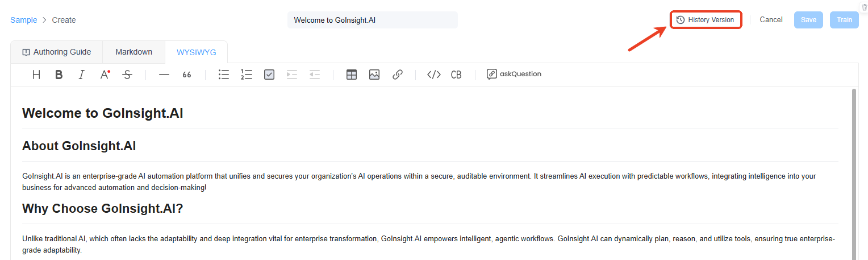Insert a horizontal line
This screenshot has width=868, height=260.
164,75
